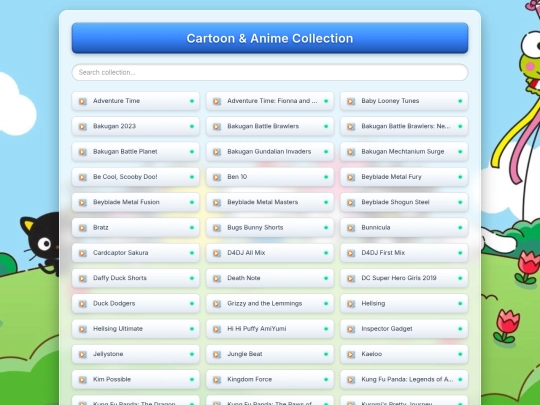Open Adventure Time: Fionna and ... entry

click(x=270, y=101)
